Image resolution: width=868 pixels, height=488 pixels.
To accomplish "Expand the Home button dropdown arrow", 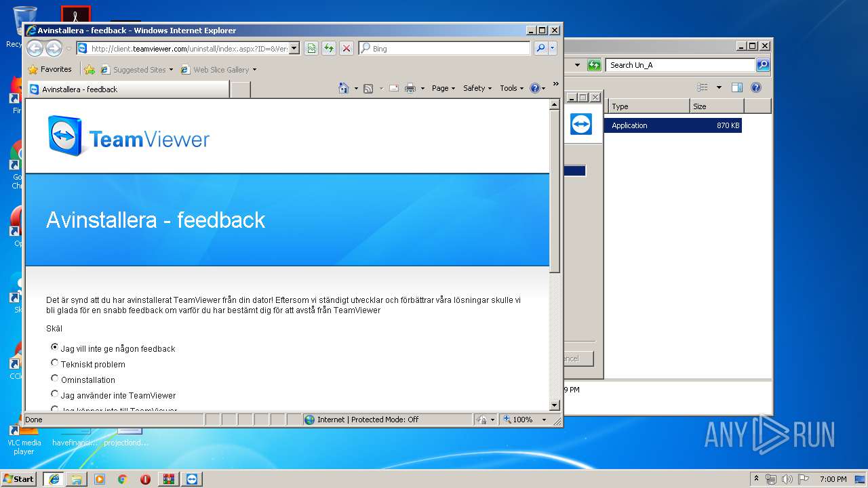I will (356, 88).
